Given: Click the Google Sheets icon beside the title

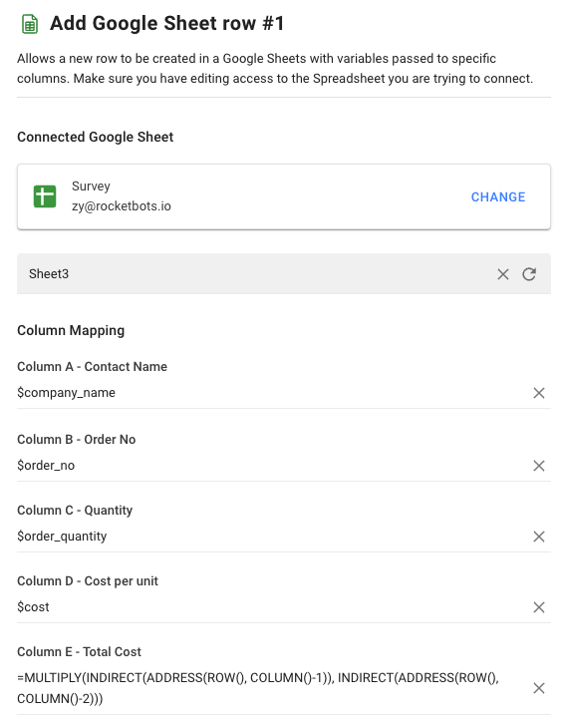Looking at the screenshot, I should click(x=30, y=24).
